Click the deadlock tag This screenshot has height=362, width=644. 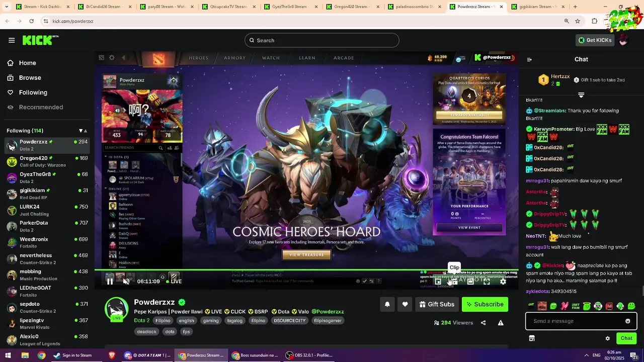(147, 331)
